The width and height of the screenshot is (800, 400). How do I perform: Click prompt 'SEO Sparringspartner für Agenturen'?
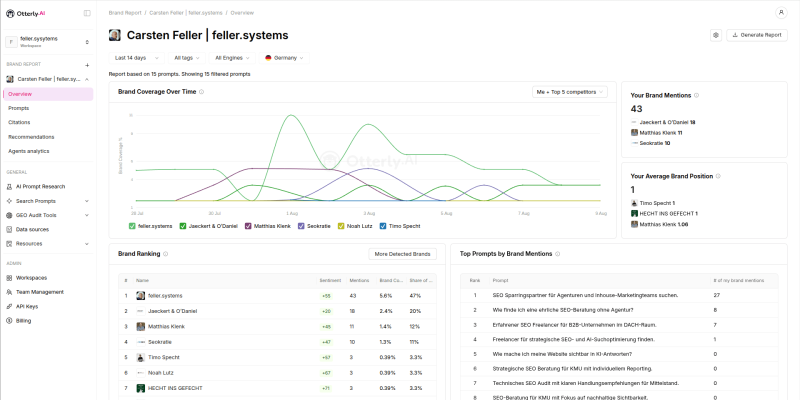585,295
